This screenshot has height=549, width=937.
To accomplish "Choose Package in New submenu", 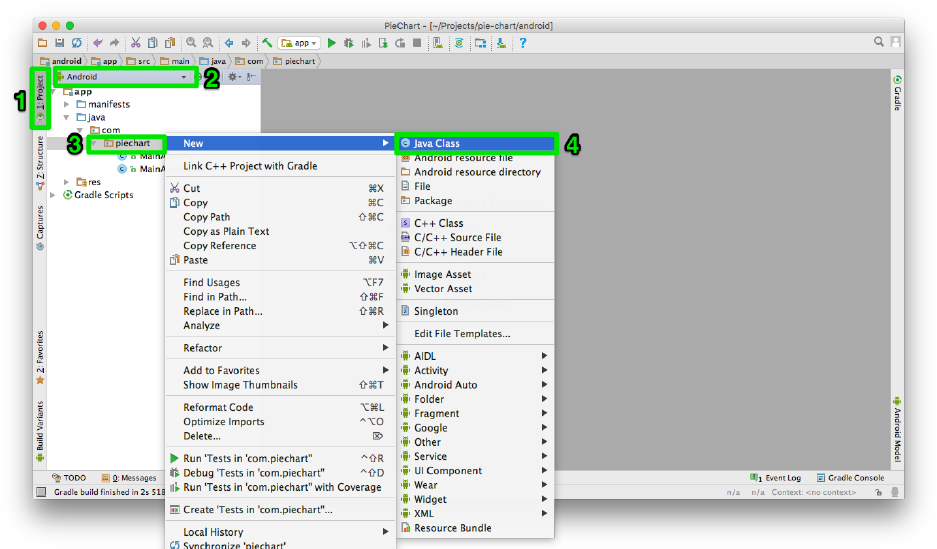I will click(x=476, y=201).
